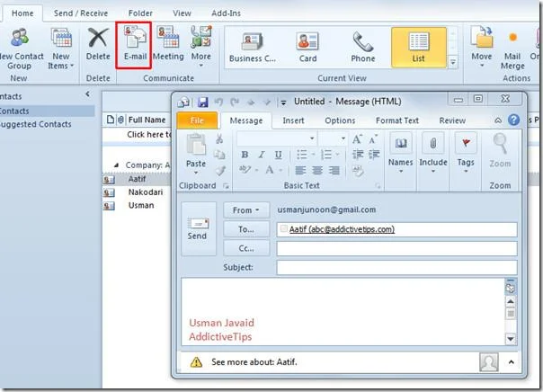
Task: Open Names dropdown
Action: (x=400, y=153)
